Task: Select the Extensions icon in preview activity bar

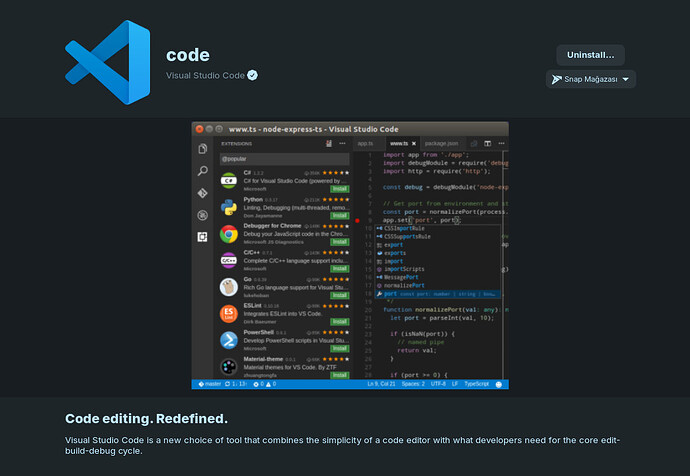Action: (x=202, y=237)
